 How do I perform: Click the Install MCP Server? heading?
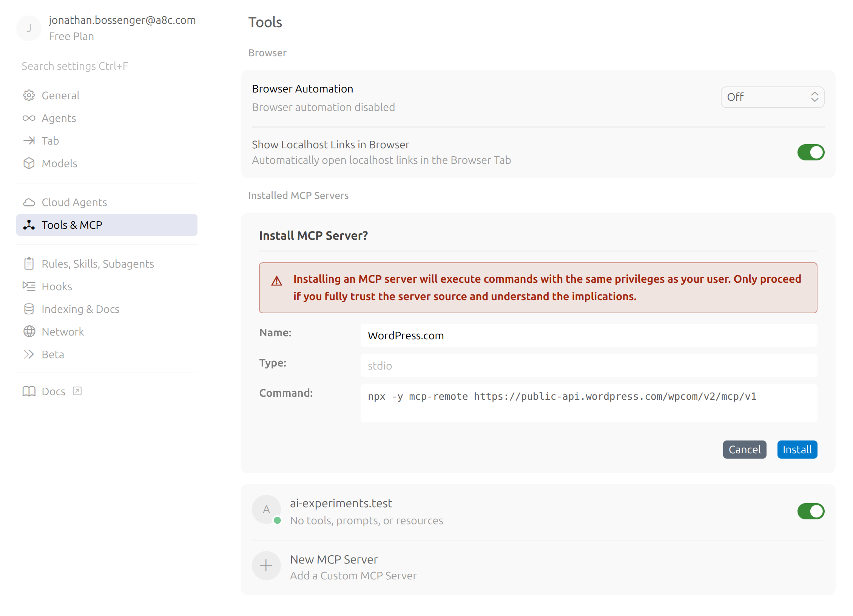pos(313,236)
